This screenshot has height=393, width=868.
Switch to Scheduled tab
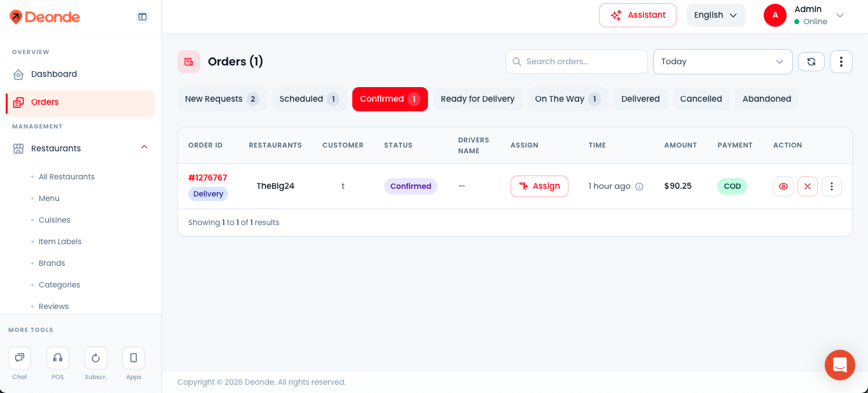(x=309, y=99)
